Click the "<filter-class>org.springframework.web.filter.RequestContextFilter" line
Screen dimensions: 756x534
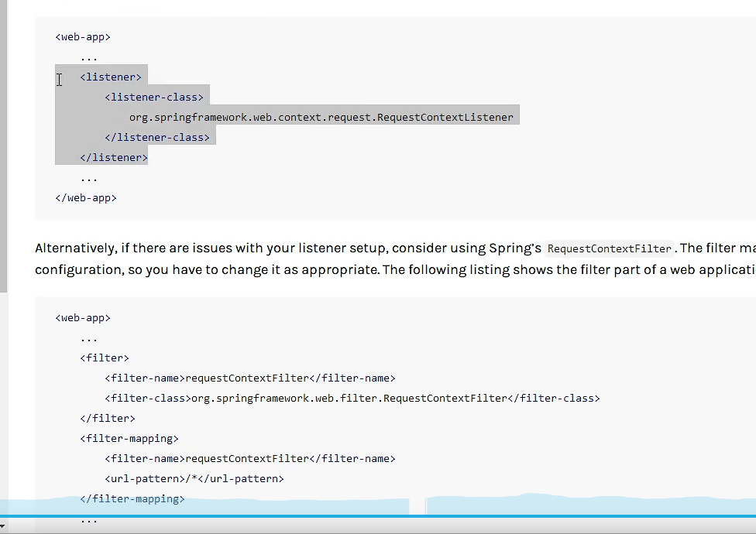[352, 399]
